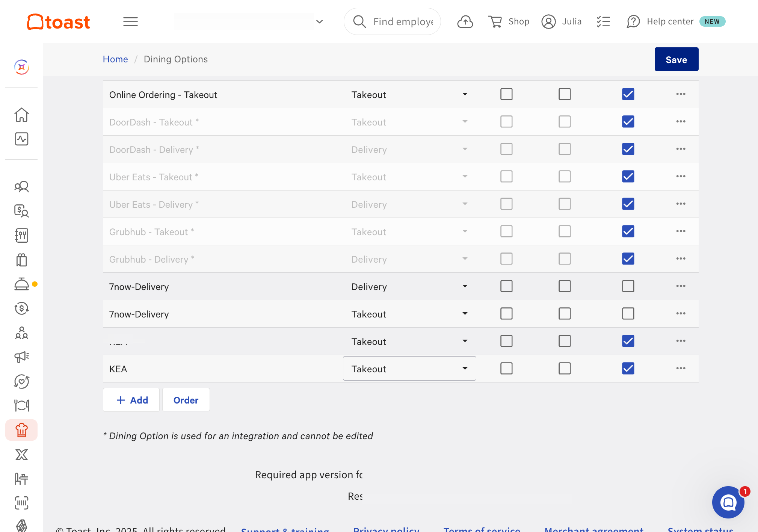This screenshot has height=532, width=758.
Task: Go to the Home breadcrumb link
Action: 115,59
